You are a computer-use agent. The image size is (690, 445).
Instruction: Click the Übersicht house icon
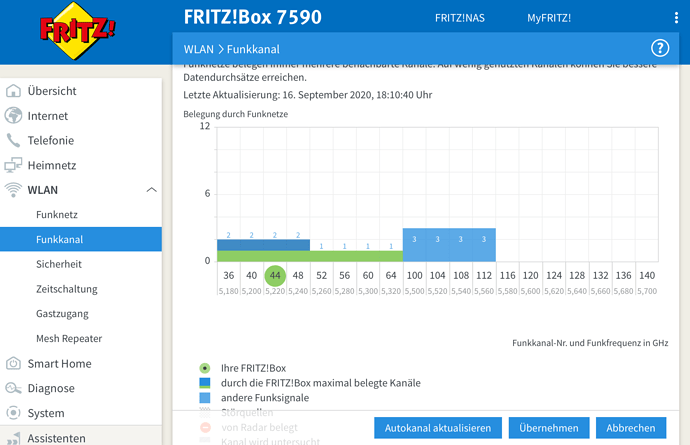coord(13,91)
